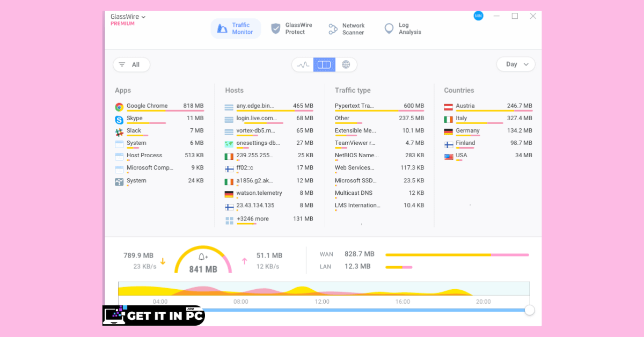Click the Apps column header

pos(123,91)
